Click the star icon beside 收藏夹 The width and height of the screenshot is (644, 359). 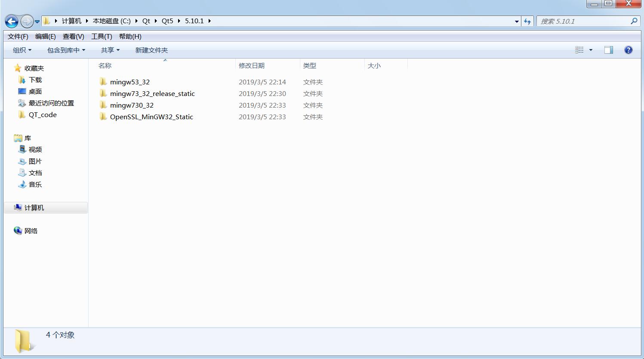click(x=18, y=68)
